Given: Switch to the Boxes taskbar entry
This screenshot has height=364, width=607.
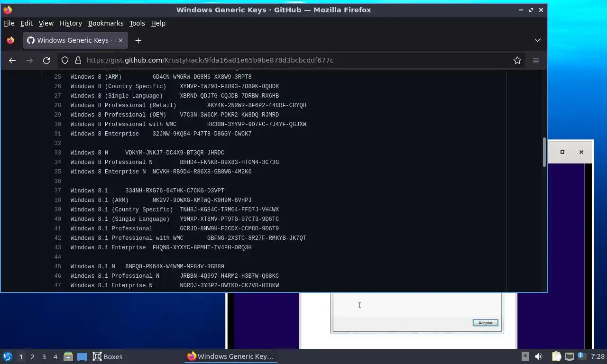Looking at the screenshot, I should [x=108, y=356].
